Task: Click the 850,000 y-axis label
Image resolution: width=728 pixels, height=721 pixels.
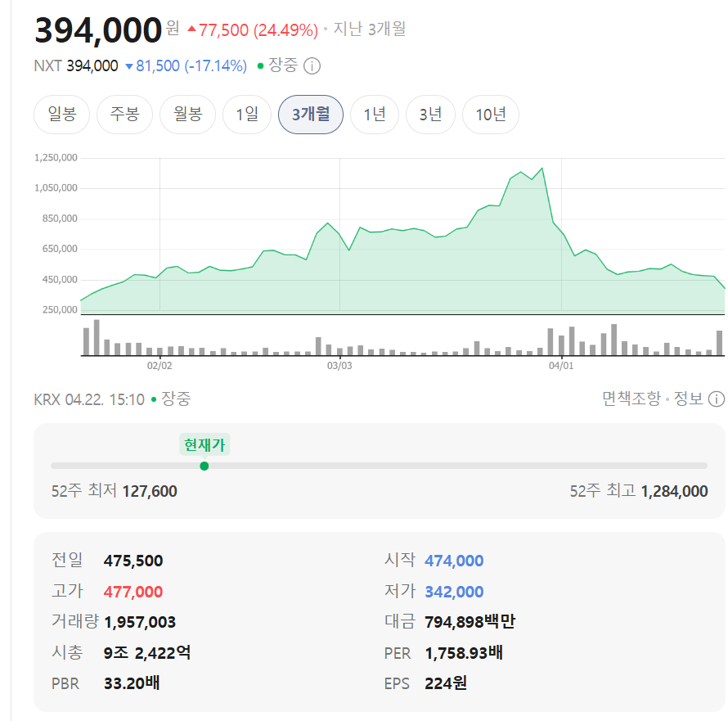Action: tap(60, 219)
